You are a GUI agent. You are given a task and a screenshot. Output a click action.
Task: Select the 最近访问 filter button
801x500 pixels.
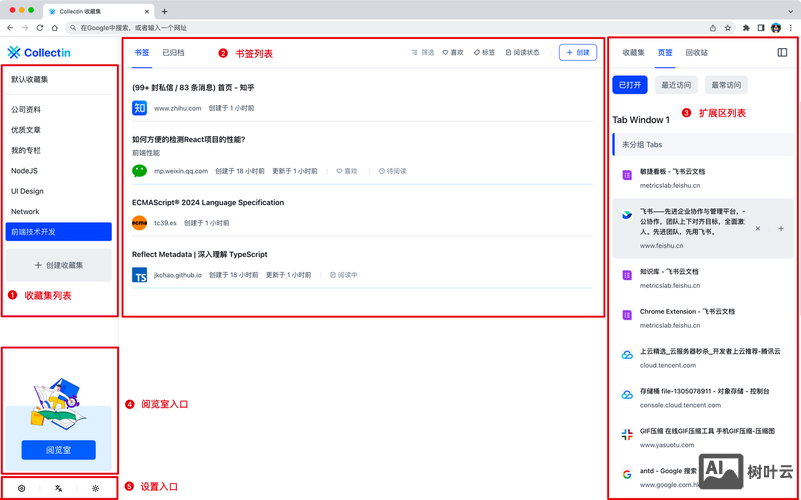pos(676,85)
